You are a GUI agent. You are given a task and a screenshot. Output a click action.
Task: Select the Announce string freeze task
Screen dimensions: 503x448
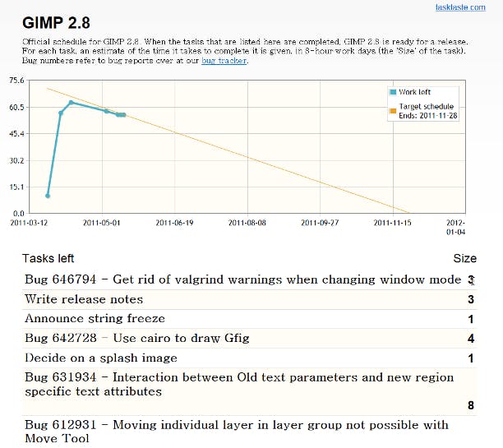[x=95, y=318]
